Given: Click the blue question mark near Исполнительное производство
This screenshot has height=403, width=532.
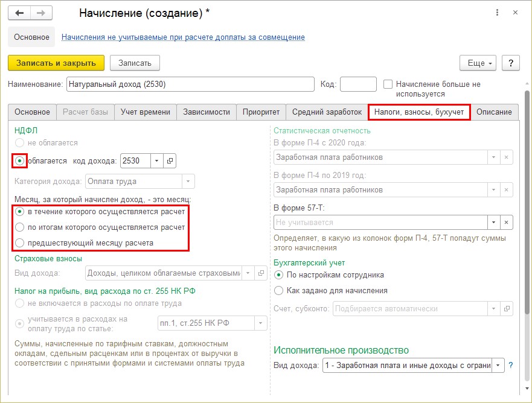Looking at the screenshot, I should (x=511, y=366).
